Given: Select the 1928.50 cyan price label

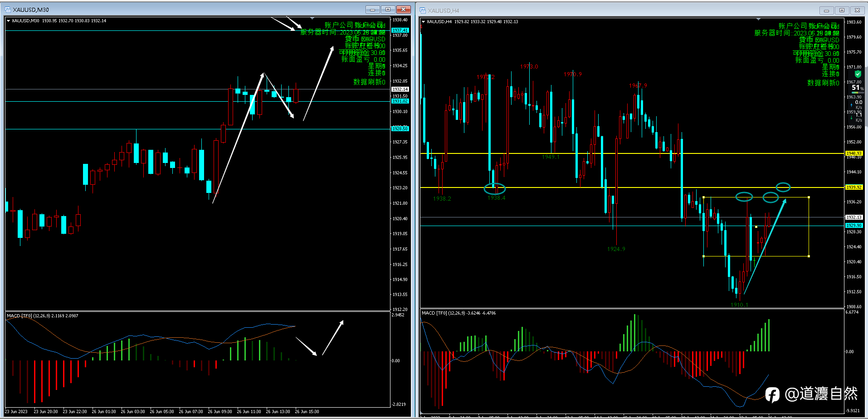Looking at the screenshot, I should point(400,129).
